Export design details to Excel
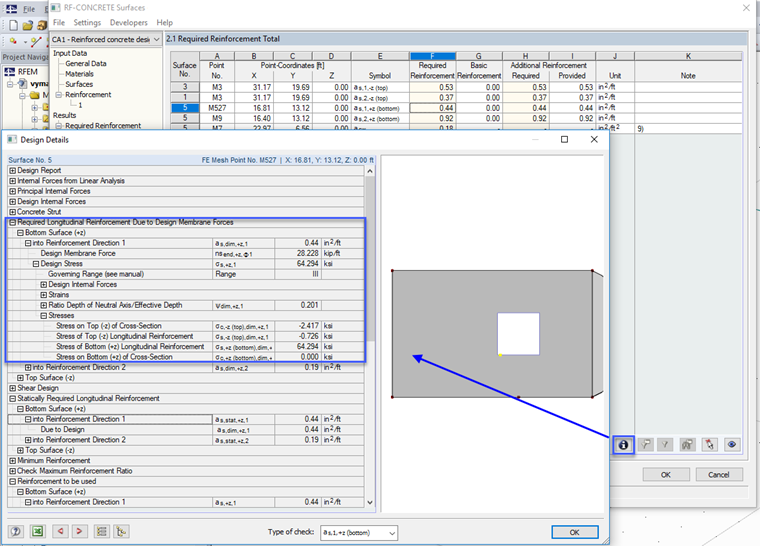760x546 pixels. (37, 531)
